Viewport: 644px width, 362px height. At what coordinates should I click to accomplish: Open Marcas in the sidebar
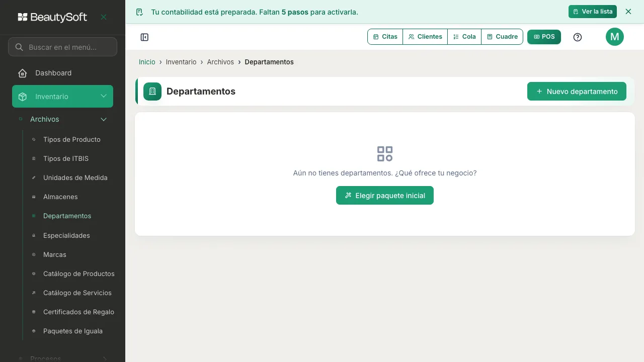pos(55,255)
